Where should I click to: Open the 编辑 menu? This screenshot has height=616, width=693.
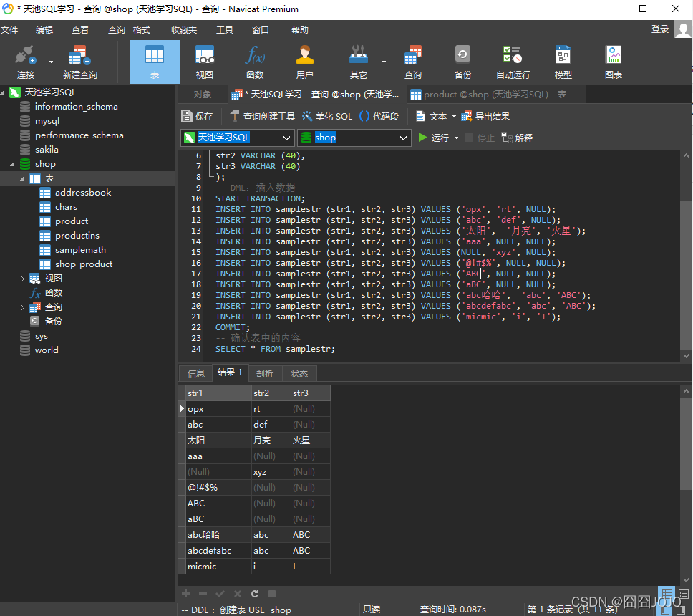44,29
